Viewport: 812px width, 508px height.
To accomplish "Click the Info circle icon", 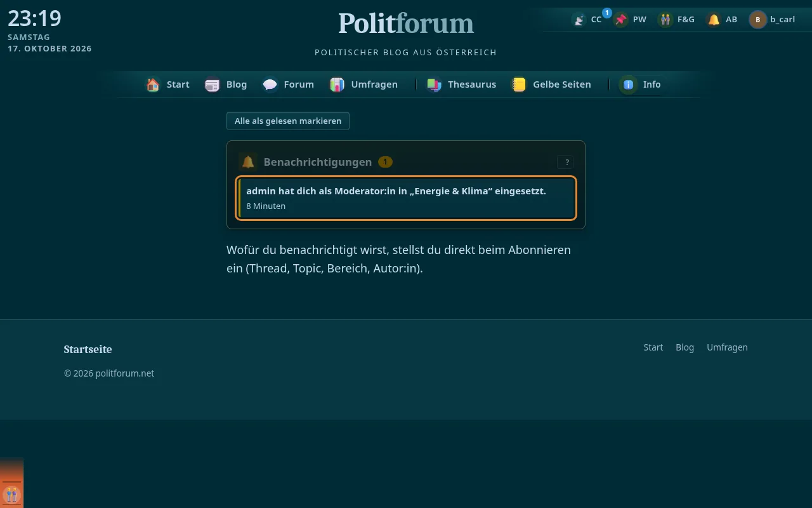I will point(629,84).
